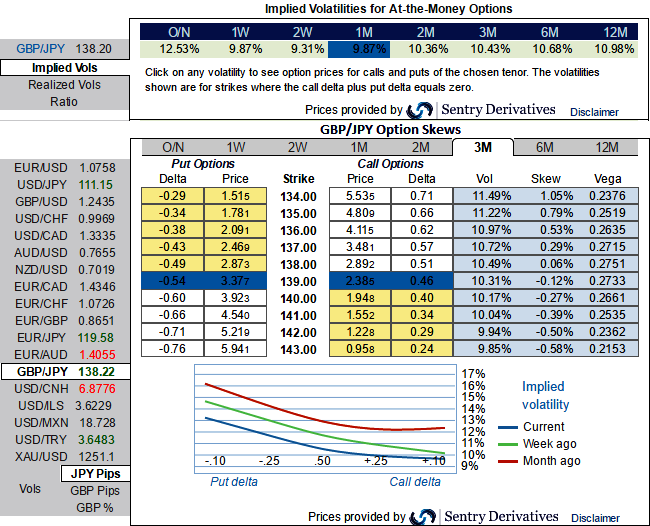The image size is (650, 526).
Task: Select AUD/USD currency pair
Action: pos(65,253)
